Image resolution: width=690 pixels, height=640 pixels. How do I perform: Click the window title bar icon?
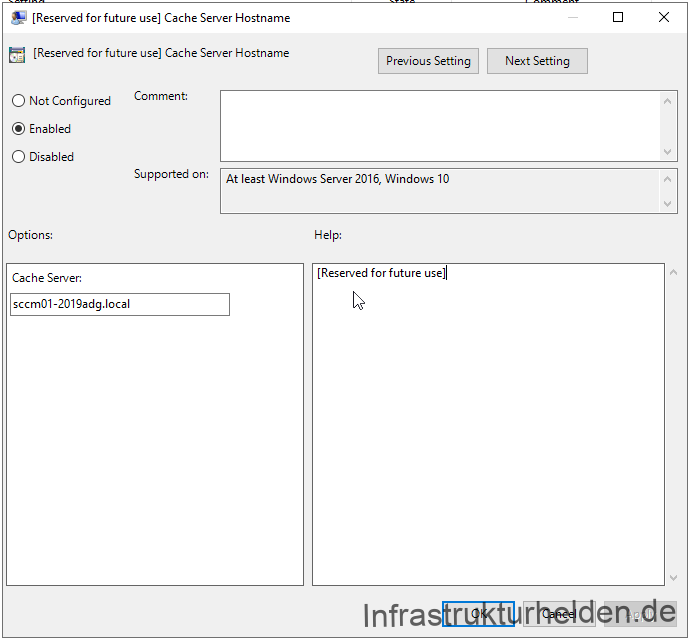pos(18,18)
